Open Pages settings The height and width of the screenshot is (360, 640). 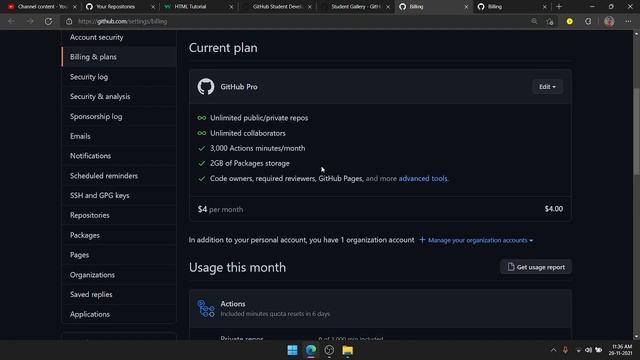(x=79, y=255)
